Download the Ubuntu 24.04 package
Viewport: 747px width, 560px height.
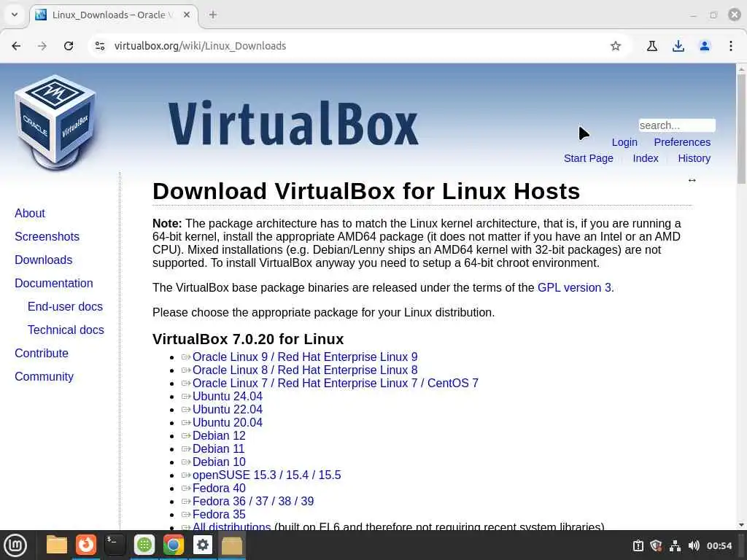point(228,396)
